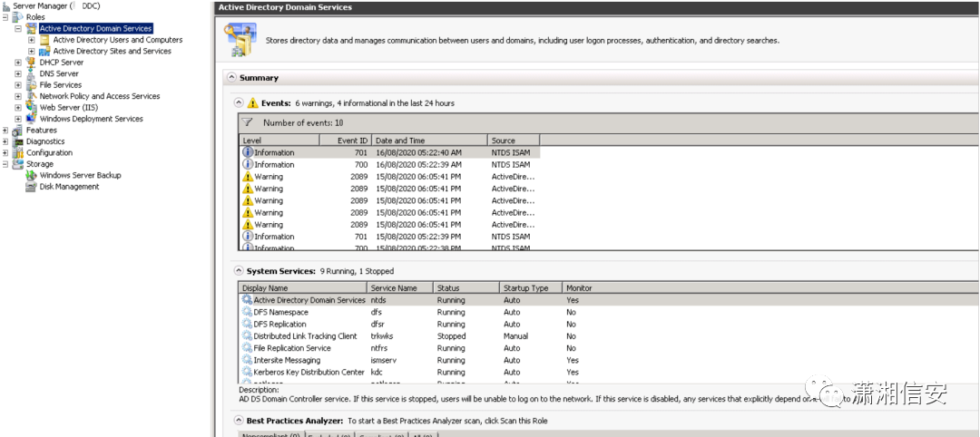Screen dimensions: 980x437
Task: Click the events filter funnel icon
Action: pyautogui.click(x=248, y=123)
